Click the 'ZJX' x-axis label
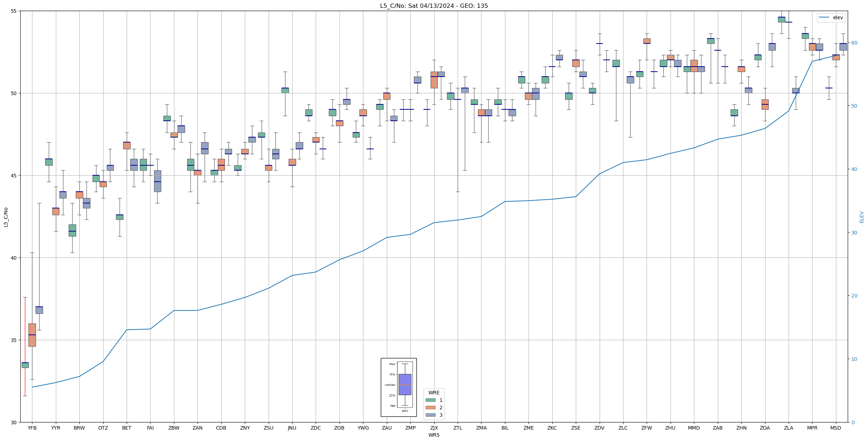This screenshot has width=868, height=441. pos(434,428)
